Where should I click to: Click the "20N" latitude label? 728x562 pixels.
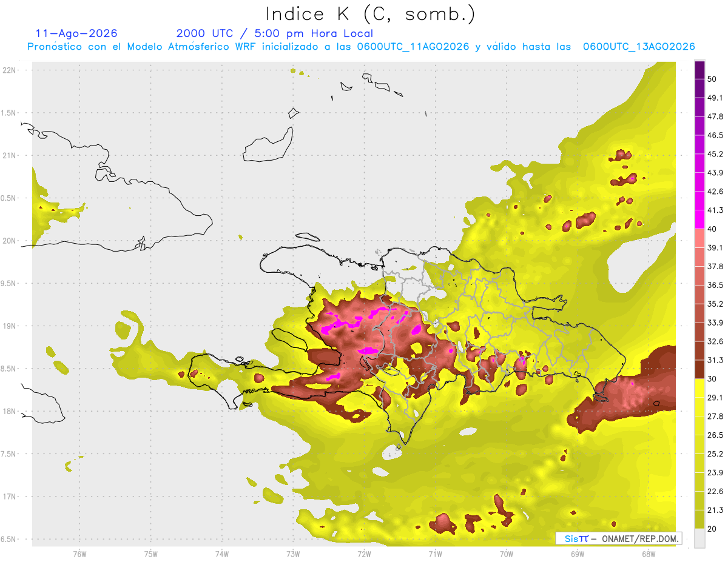click(x=8, y=241)
